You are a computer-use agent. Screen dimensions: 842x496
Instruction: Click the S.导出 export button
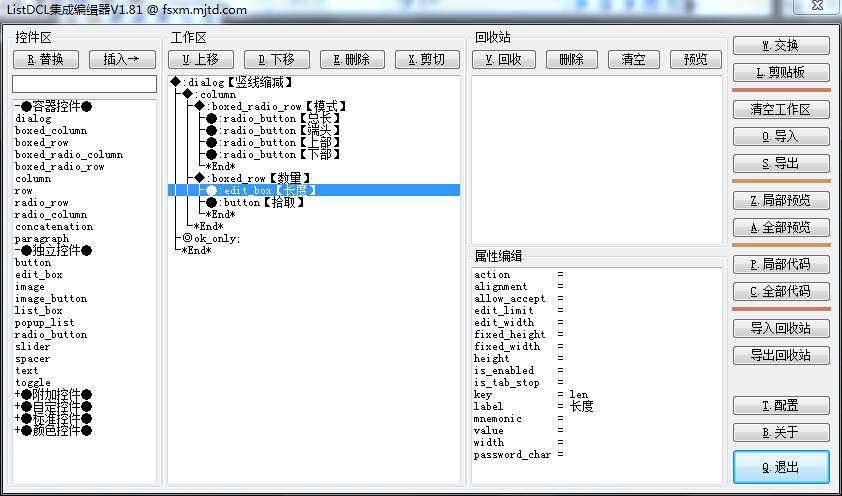tap(781, 163)
